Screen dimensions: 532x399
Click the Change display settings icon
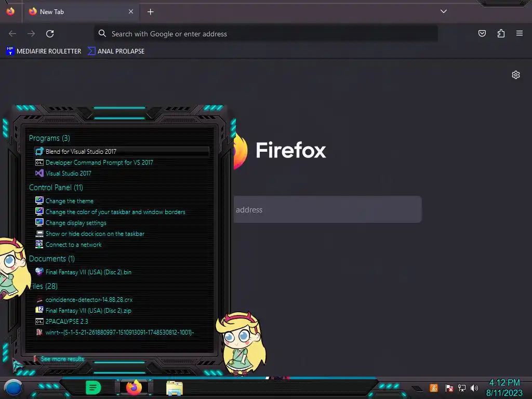(39, 222)
